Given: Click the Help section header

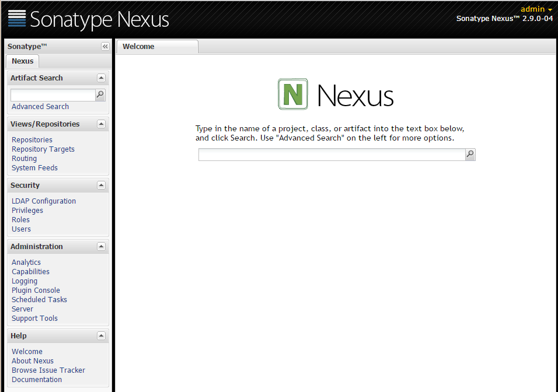Looking at the screenshot, I should [x=58, y=336].
